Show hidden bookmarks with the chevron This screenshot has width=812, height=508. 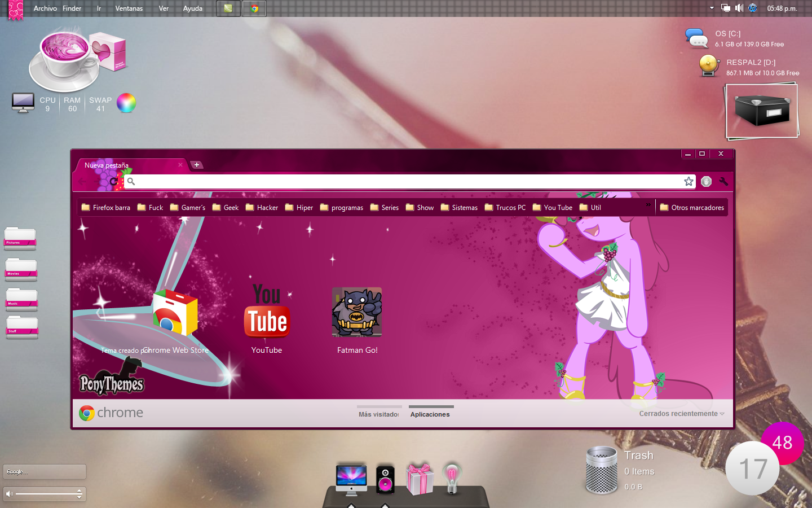(648, 205)
